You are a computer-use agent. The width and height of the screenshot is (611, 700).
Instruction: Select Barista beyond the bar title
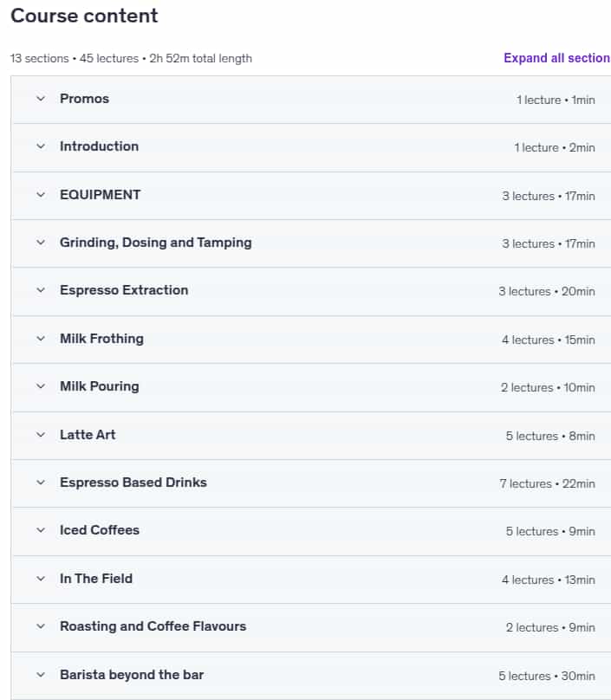coord(132,675)
